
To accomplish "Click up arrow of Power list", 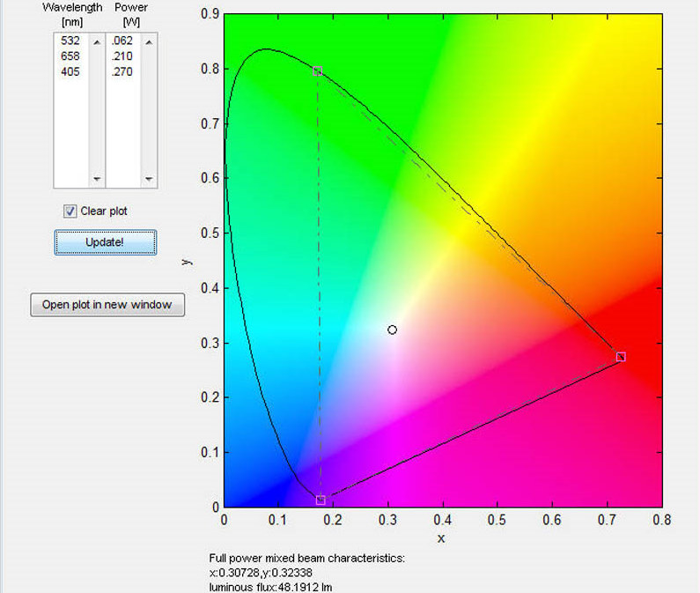I will (x=149, y=41).
